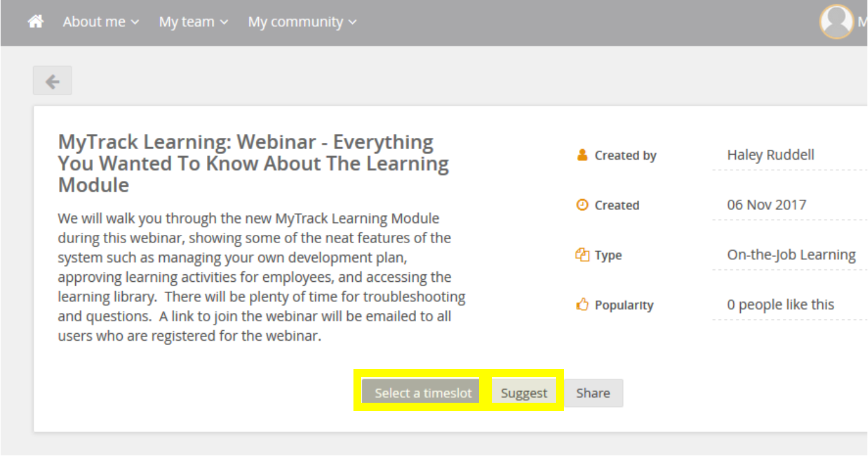The width and height of the screenshot is (868, 456).
Task: Select the webinar title heading
Action: coord(254,163)
